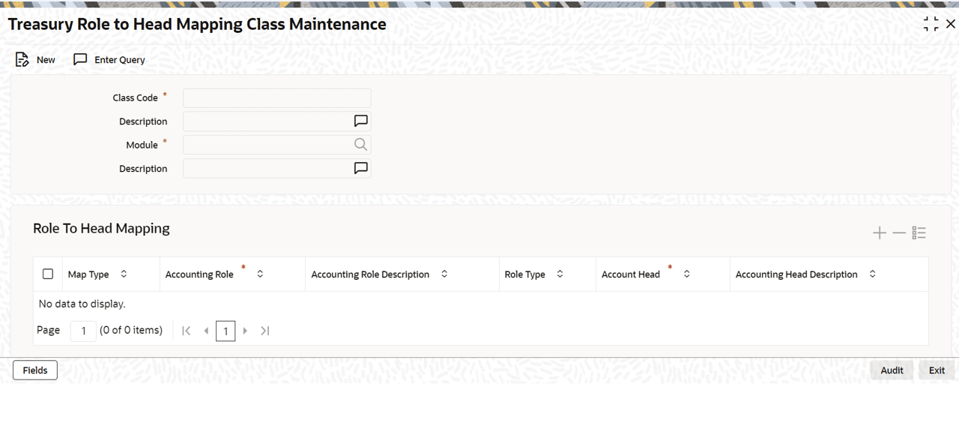Open the Module lookup search icon

[x=360, y=145]
